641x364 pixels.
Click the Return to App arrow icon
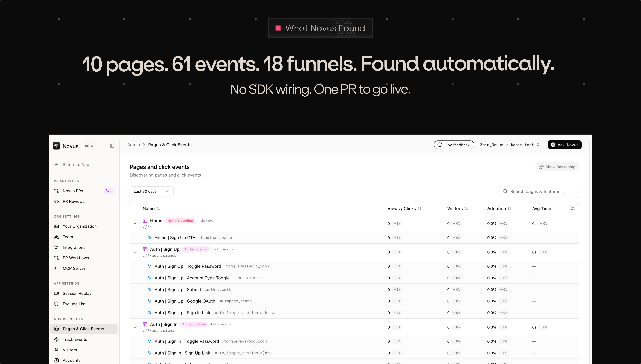pos(57,164)
